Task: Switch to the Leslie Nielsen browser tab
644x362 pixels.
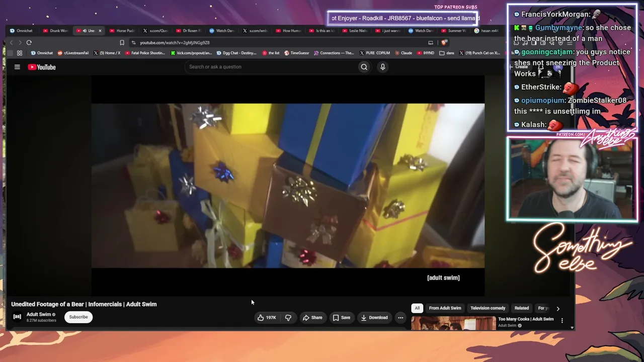Action: [355, 31]
